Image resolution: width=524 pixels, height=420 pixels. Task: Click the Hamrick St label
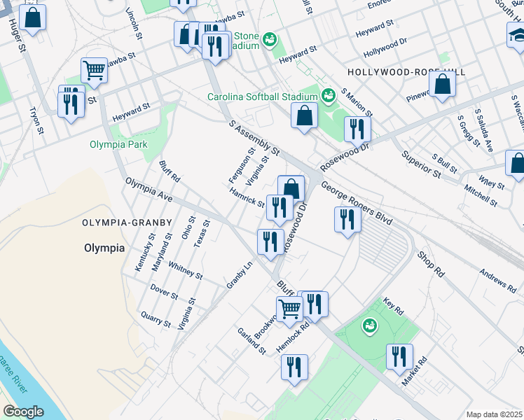point(247,197)
